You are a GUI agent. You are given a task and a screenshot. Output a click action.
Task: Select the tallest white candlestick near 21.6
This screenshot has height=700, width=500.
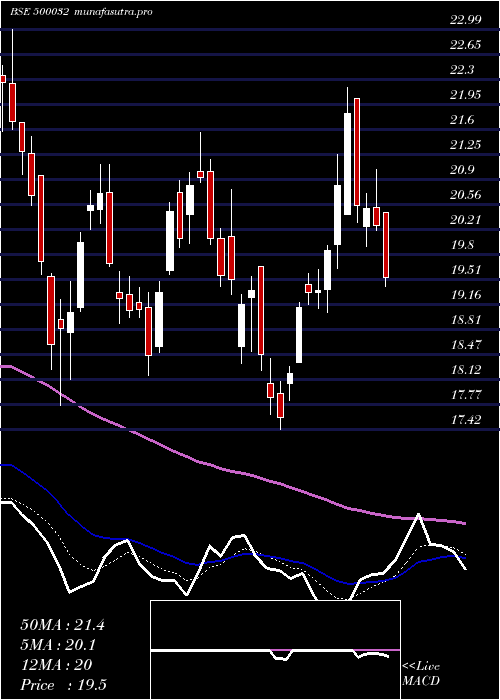point(347,164)
